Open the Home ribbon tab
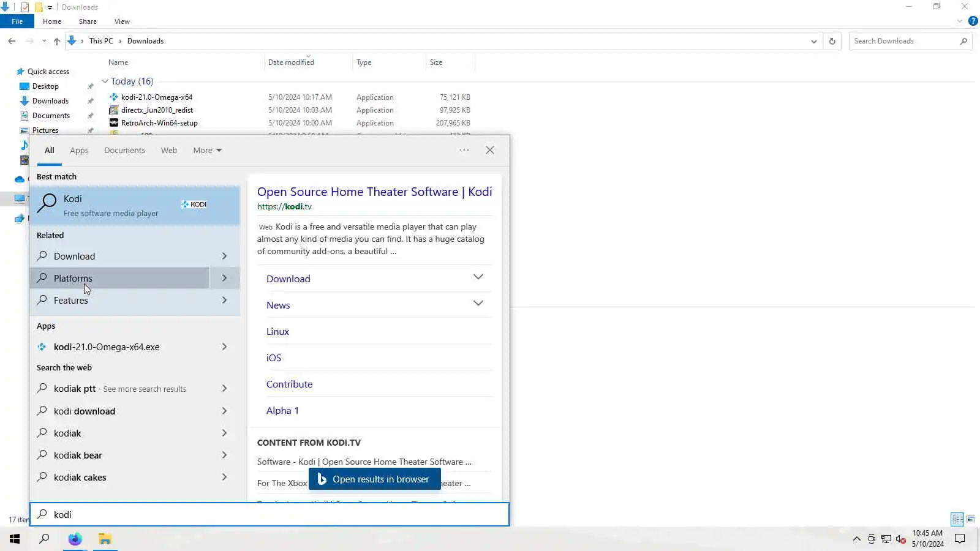 pos(52,21)
